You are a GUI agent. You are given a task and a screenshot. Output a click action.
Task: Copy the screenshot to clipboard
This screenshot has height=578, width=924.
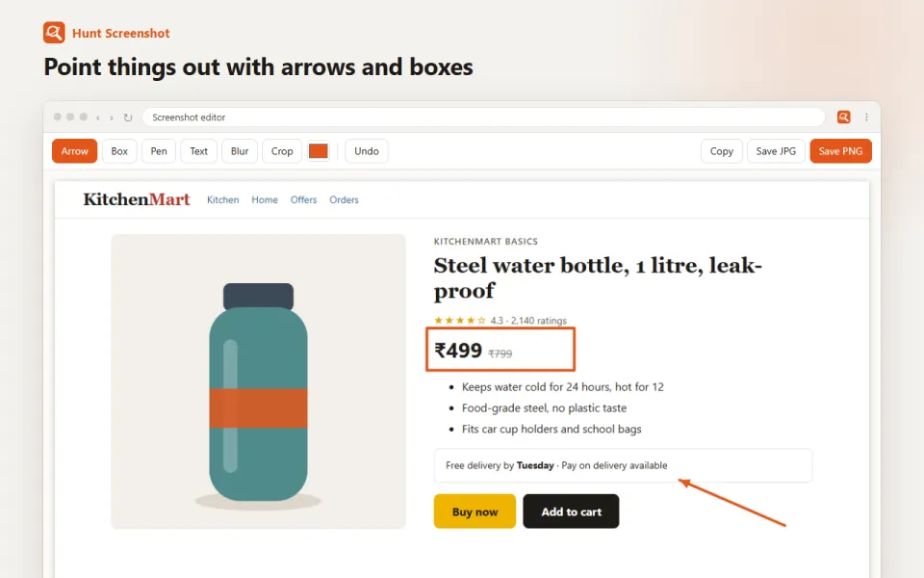721,151
